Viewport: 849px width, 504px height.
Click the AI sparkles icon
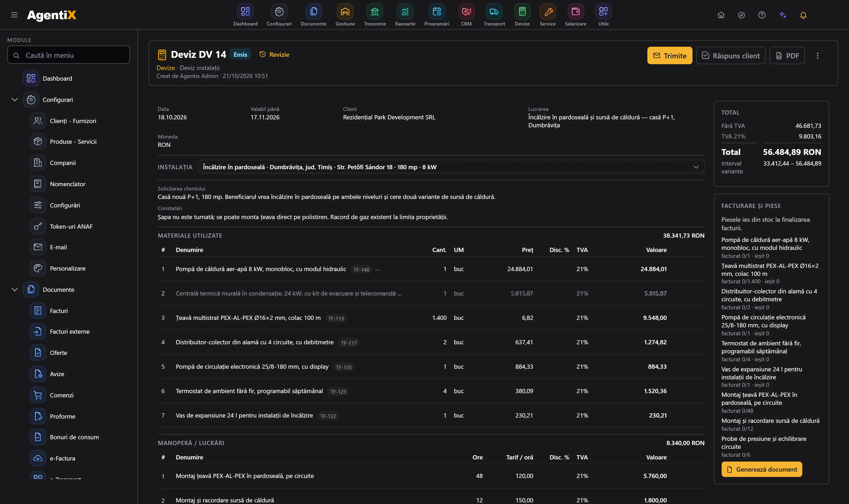pos(783,15)
